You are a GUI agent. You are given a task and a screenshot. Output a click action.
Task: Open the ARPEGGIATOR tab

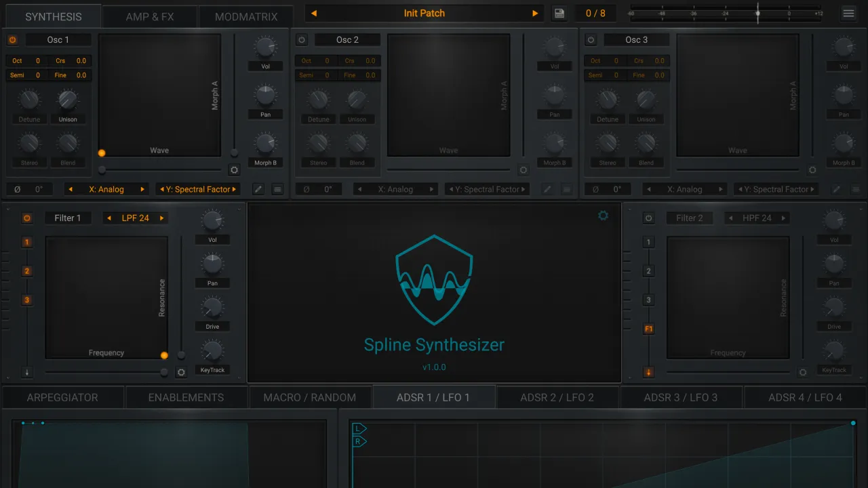tap(62, 397)
